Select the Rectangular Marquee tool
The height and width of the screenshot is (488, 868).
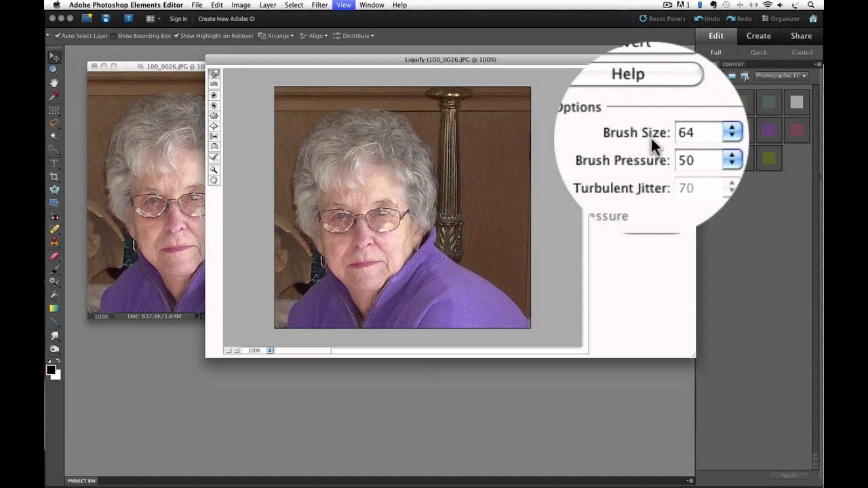click(x=54, y=110)
